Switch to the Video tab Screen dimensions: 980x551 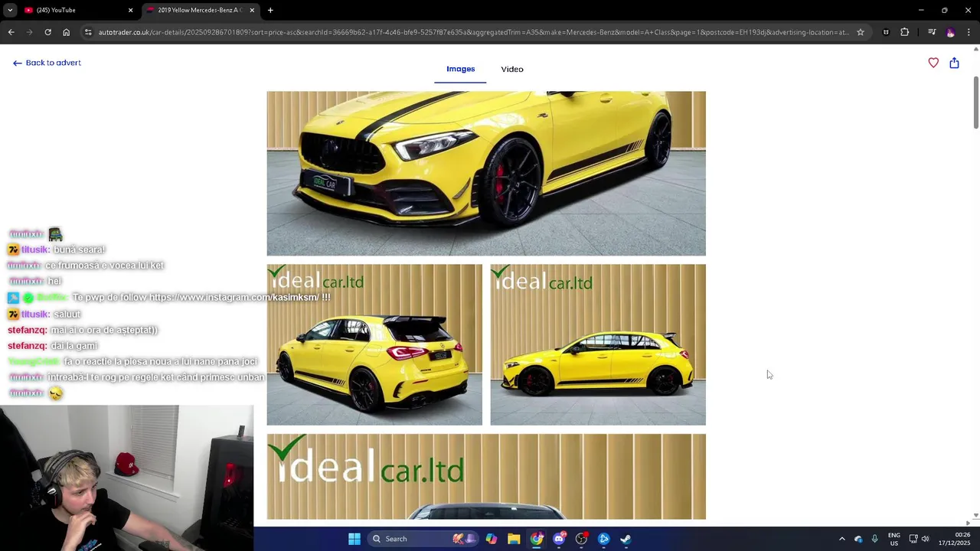(512, 69)
